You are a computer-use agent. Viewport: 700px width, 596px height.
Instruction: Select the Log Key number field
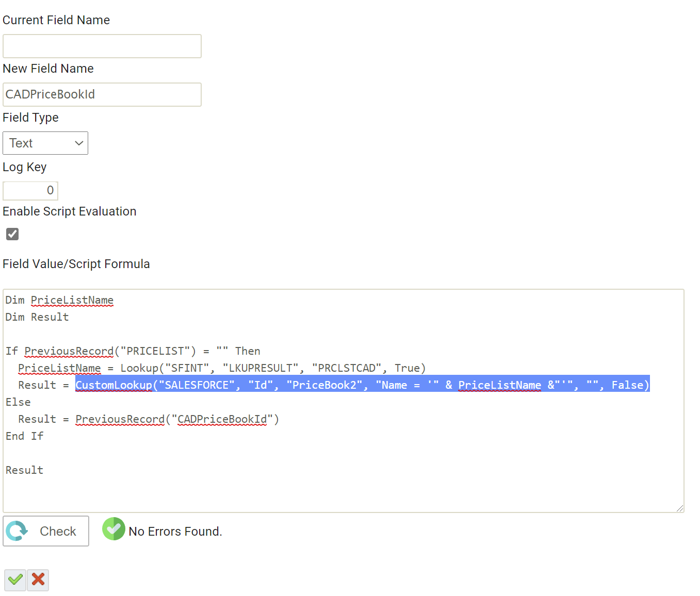pos(30,191)
